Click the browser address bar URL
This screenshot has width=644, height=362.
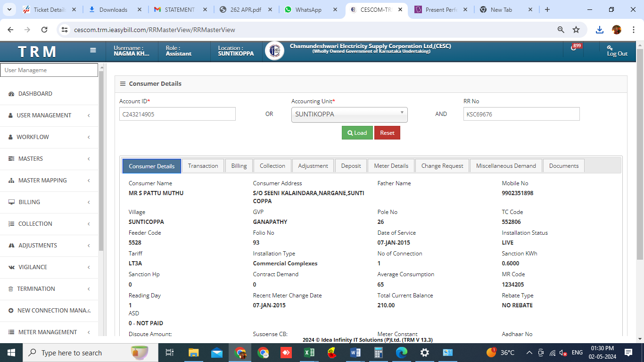point(155,30)
